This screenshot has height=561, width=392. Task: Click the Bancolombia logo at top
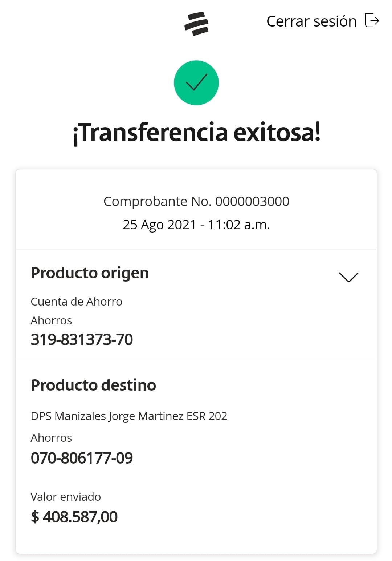(x=196, y=24)
